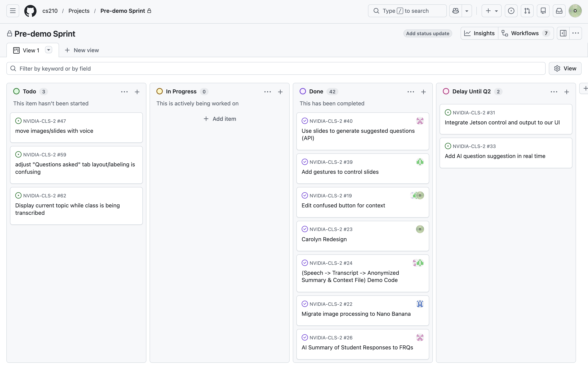Open Projects breadcrumb link

[79, 11]
